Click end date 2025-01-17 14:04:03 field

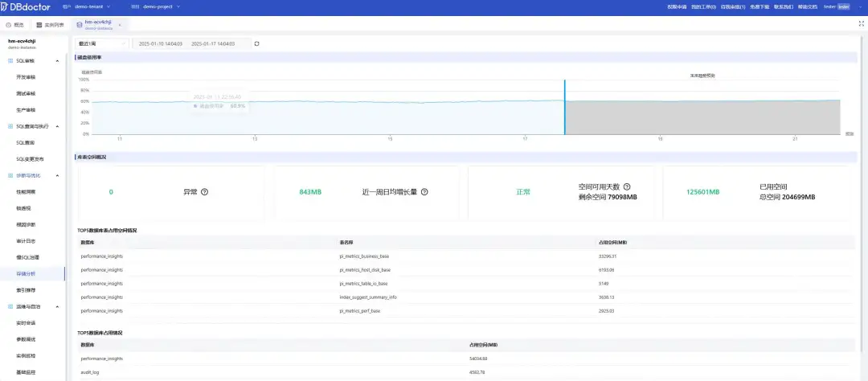213,43
